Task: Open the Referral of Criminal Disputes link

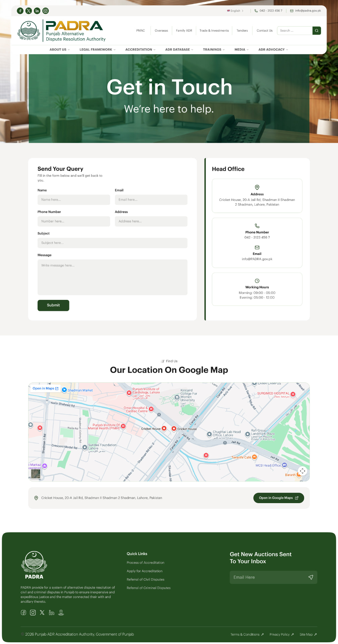Action: coord(149,588)
